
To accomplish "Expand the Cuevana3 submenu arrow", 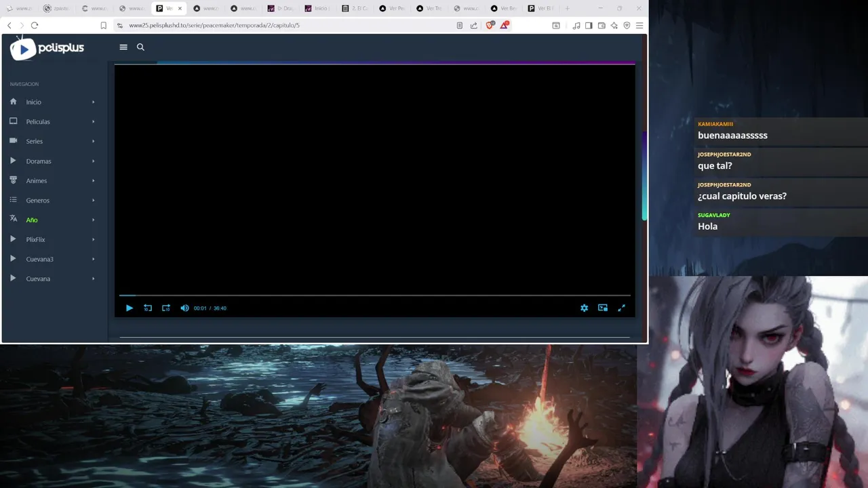I will pos(94,259).
